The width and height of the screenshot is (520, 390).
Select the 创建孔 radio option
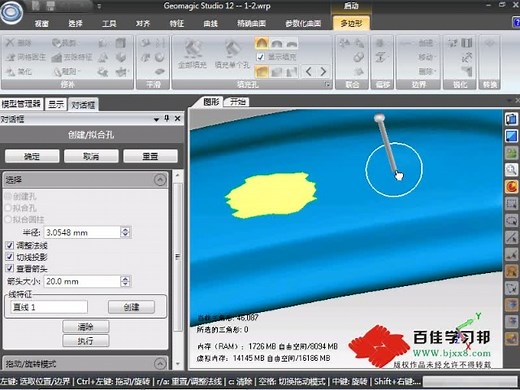8,196
